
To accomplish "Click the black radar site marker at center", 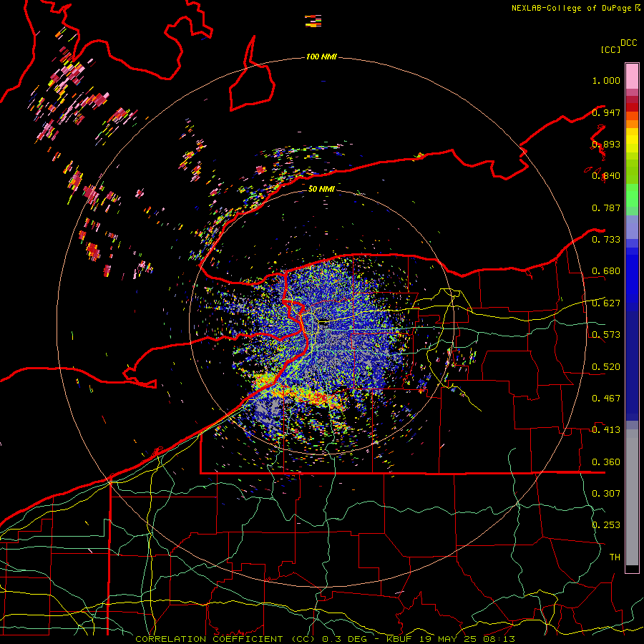I will (323, 323).
